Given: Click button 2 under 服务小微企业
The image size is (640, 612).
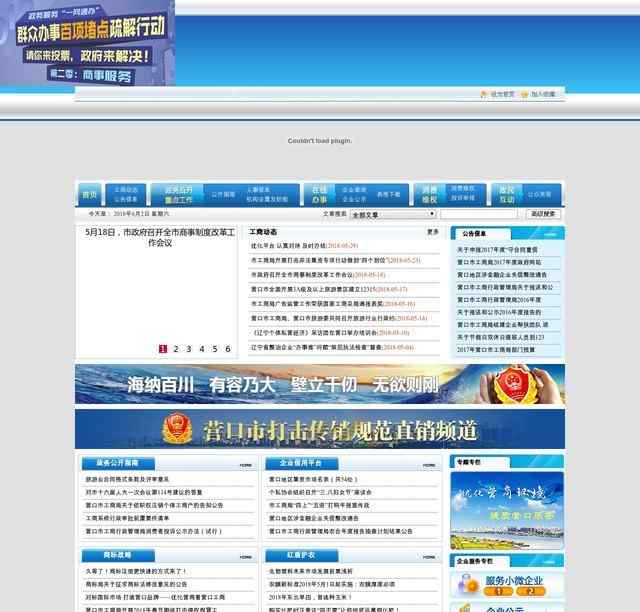Looking at the screenshot, I should (x=531, y=591).
